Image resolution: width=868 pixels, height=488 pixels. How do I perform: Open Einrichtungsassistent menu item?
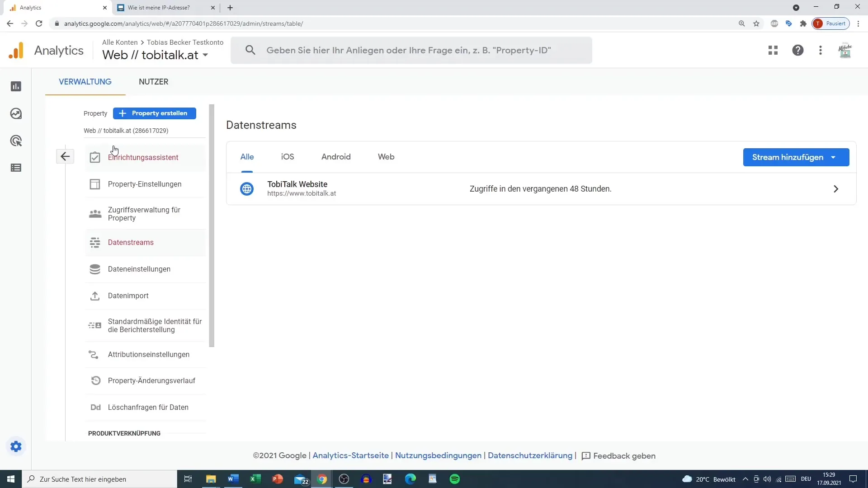coord(143,157)
